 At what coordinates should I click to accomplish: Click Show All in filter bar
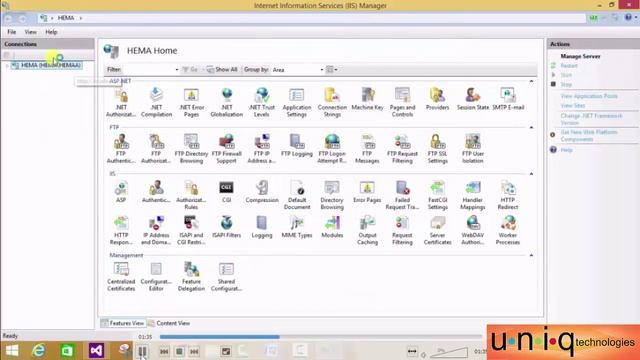click(222, 70)
